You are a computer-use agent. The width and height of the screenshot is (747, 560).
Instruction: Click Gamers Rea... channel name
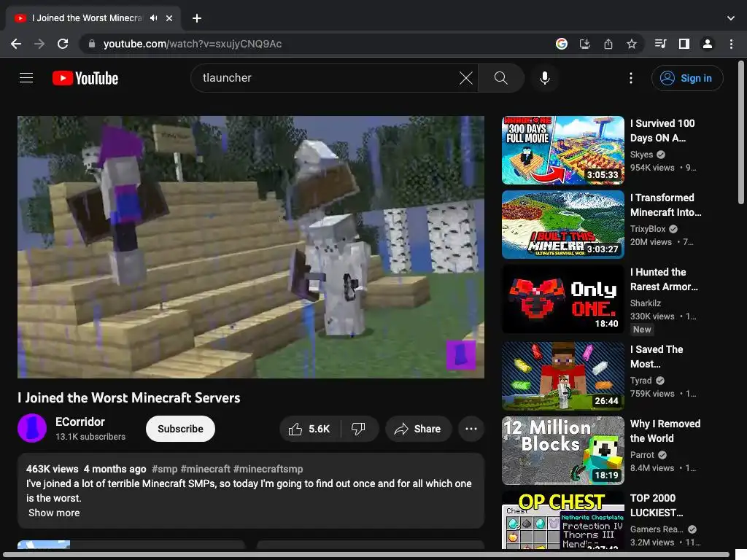tap(657, 529)
